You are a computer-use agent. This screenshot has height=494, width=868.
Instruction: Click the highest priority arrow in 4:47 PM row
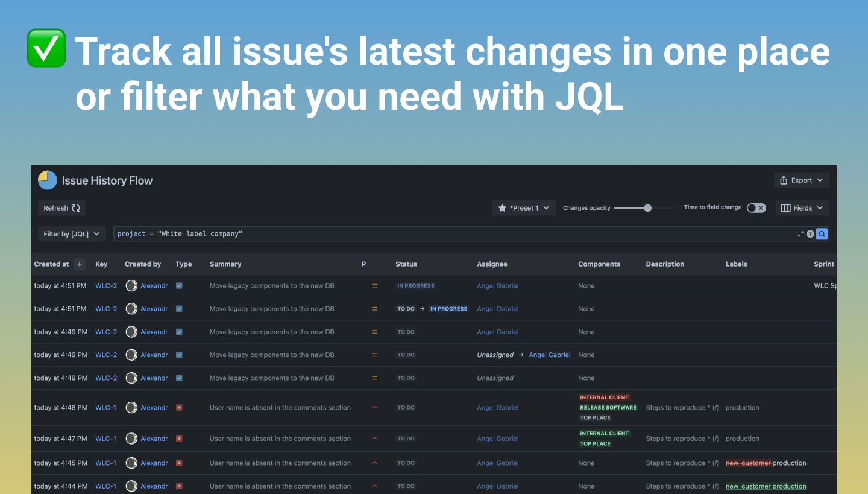[374, 439]
